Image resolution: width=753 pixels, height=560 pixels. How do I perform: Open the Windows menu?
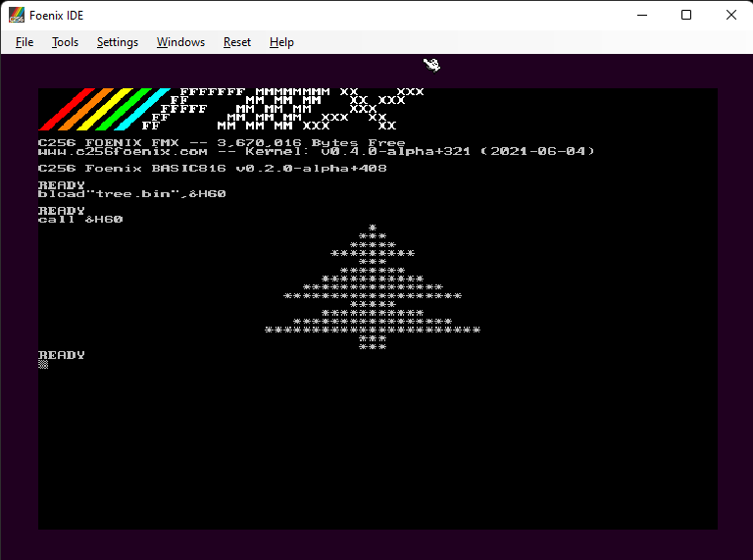pyautogui.click(x=180, y=42)
